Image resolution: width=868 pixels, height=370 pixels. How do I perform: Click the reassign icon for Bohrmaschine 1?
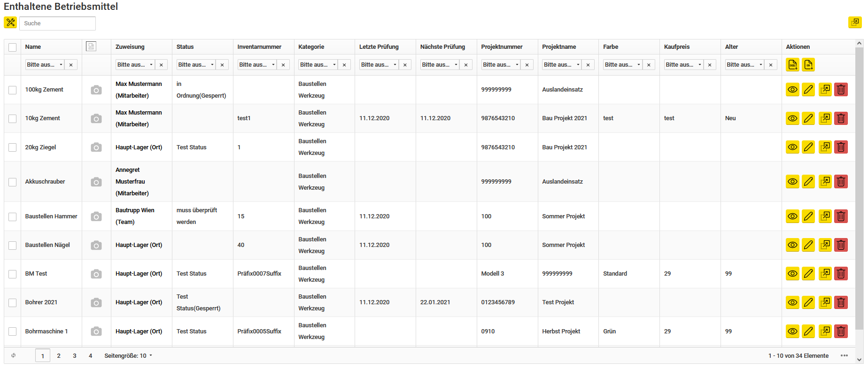tap(825, 331)
